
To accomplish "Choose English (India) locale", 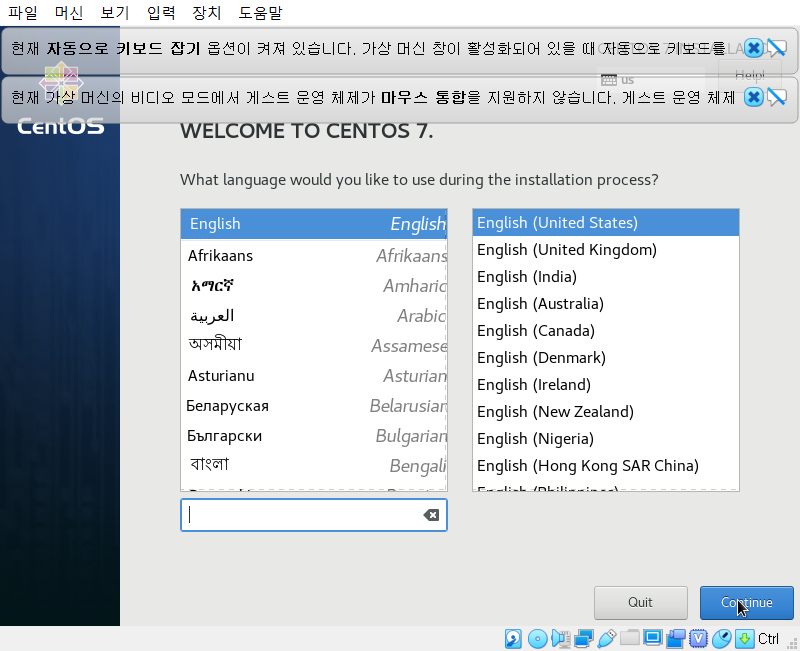I will [606, 277].
